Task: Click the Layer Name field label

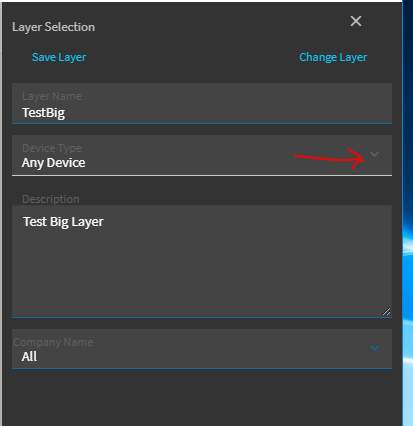Action: [x=52, y=96]
